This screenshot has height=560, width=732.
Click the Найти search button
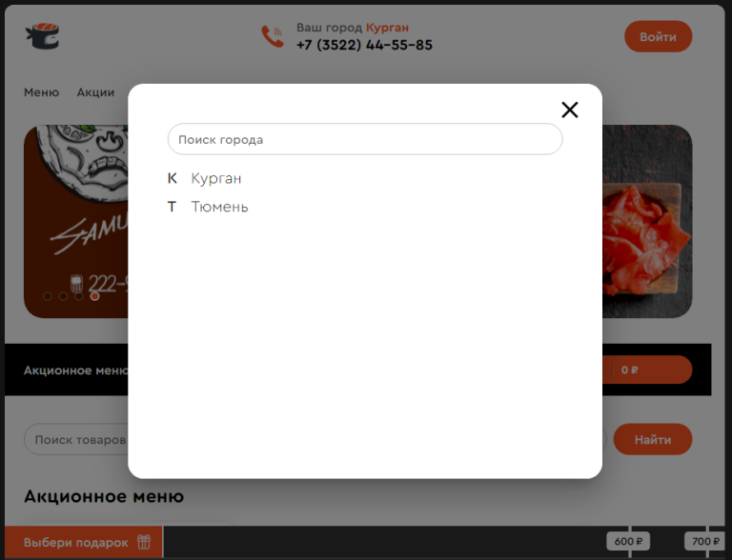tap(653, 439)
